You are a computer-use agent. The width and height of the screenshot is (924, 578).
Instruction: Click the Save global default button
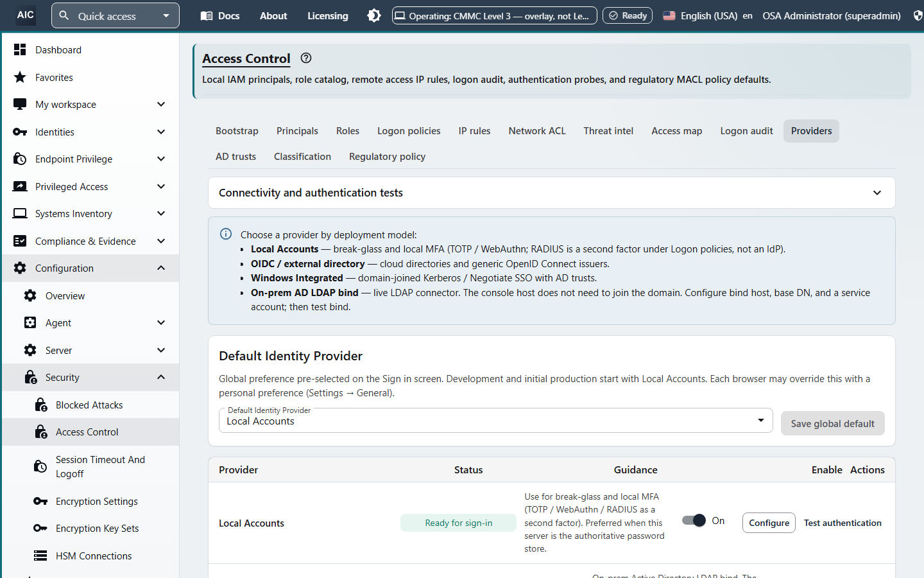[832, 423]
